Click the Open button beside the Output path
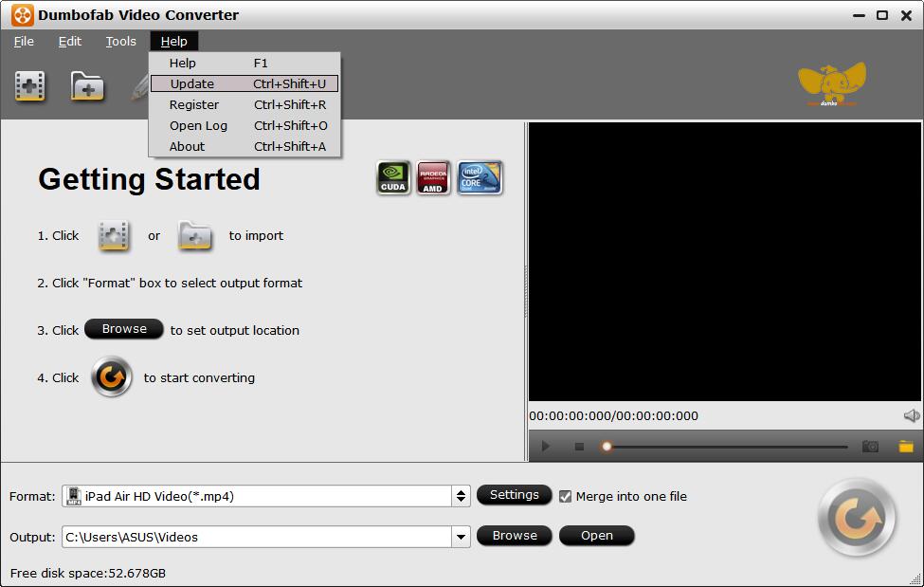The width and height of the screenshot is (924, 587). point(596,536)
